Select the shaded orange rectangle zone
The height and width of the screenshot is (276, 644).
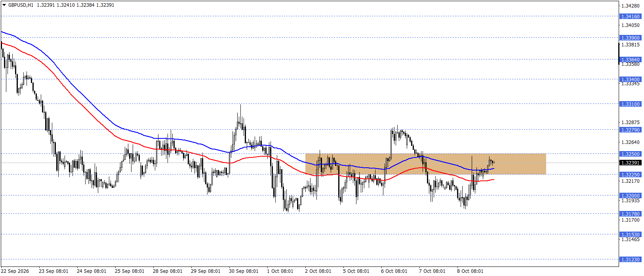[426, 164]
